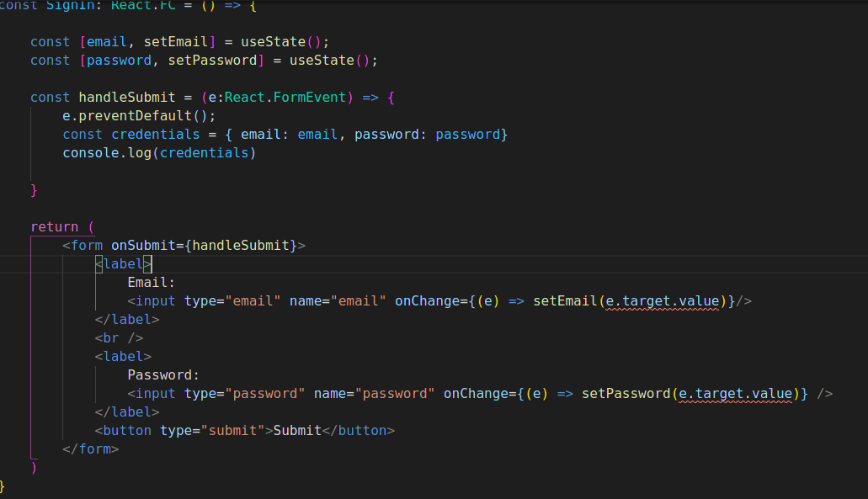This screenshot has height=499, width=868.
Task: Click the final closing brace of the SignIn component
Action: pyautogui.click(x=3, y=486)
